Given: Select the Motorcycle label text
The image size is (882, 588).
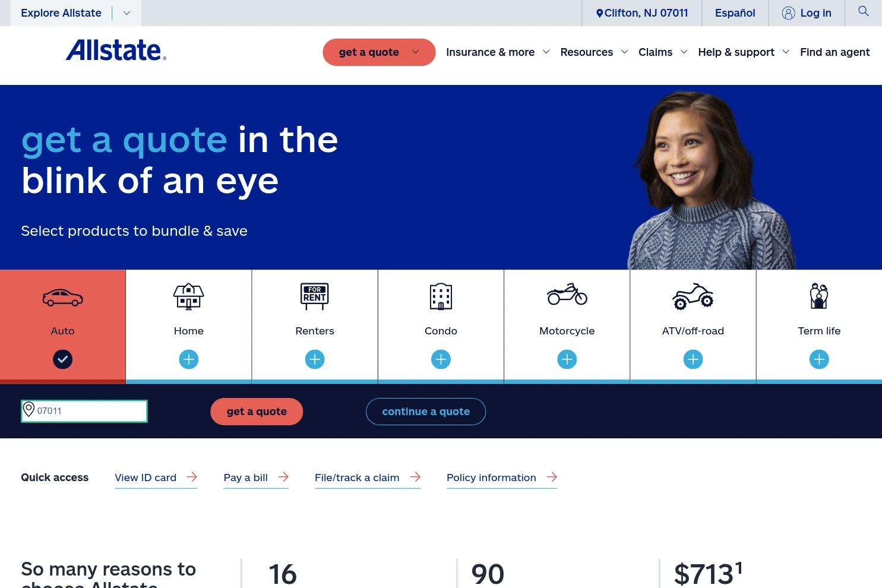Looking at the screenshot, I should 567,331.
